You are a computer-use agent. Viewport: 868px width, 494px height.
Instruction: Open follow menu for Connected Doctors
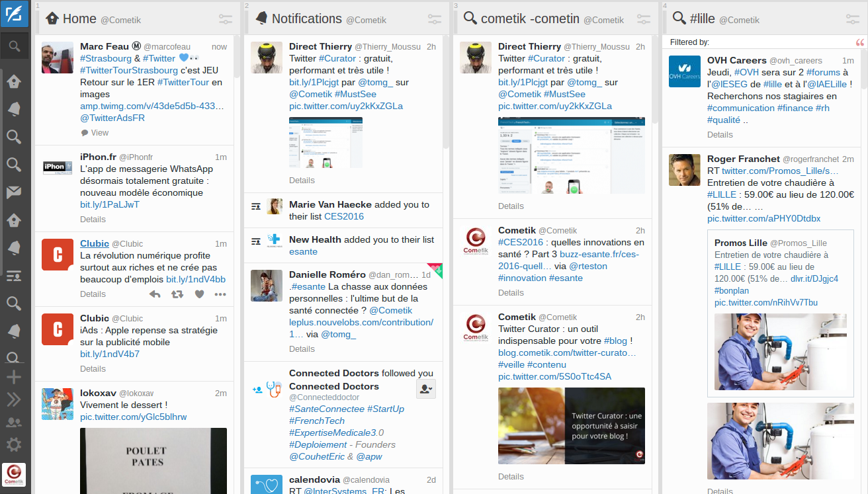coord(426,390)
